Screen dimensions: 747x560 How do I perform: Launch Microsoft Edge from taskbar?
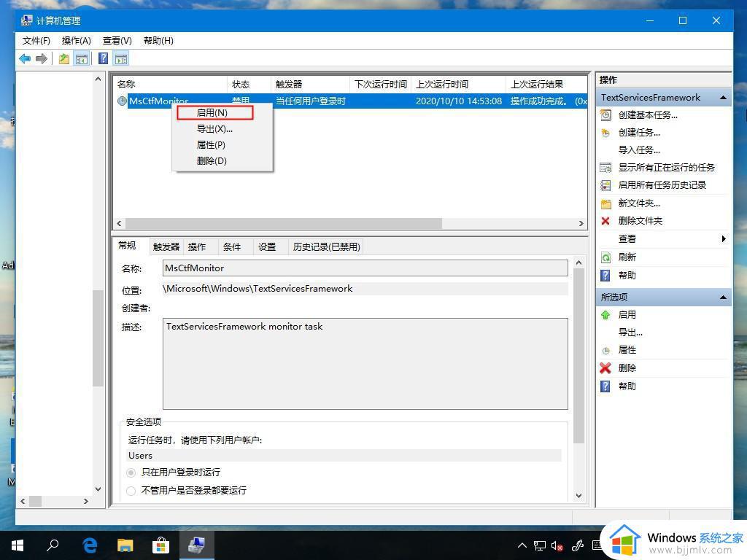point(90,545)
